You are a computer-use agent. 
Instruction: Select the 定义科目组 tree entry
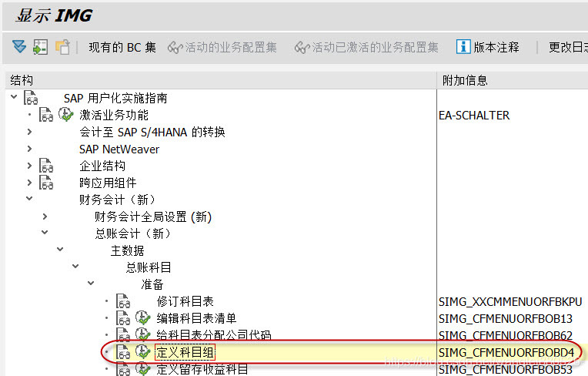point(185,352)
